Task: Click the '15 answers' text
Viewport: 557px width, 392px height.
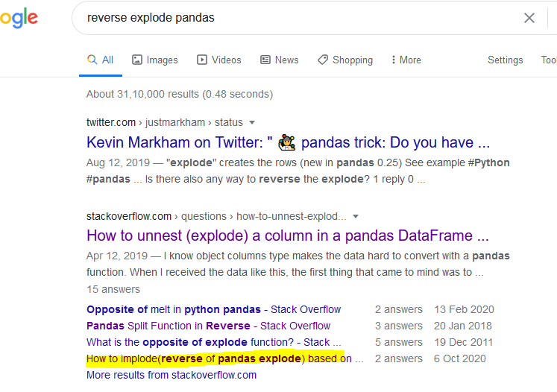Action: tap(113, 289)
